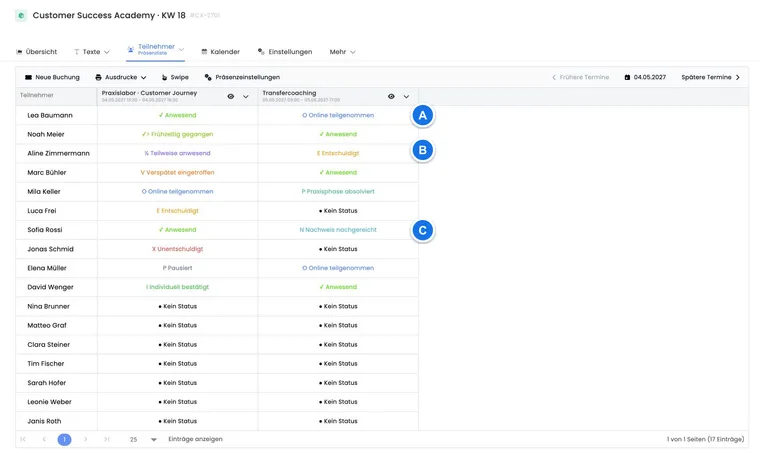Open Transfercoaching column dropdown chevron
Viewport: 760px width, 455px height.
point(406,96)
